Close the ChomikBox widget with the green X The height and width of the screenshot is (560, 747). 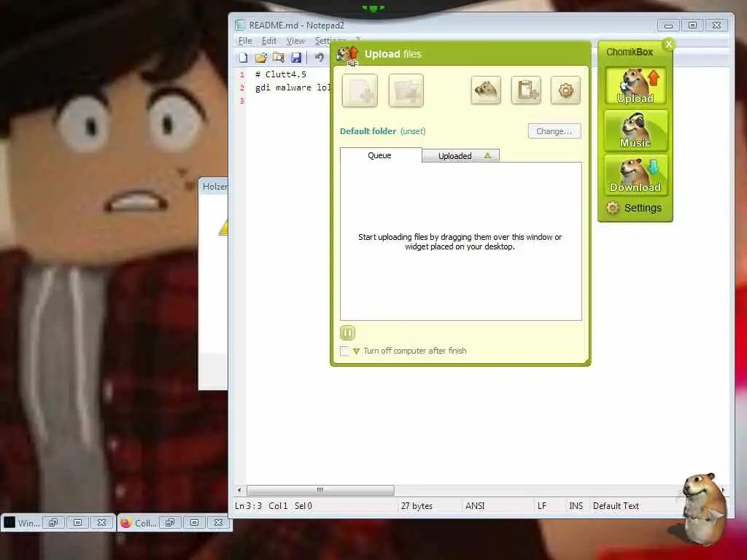pyautogui.click(x=669, y=44)
